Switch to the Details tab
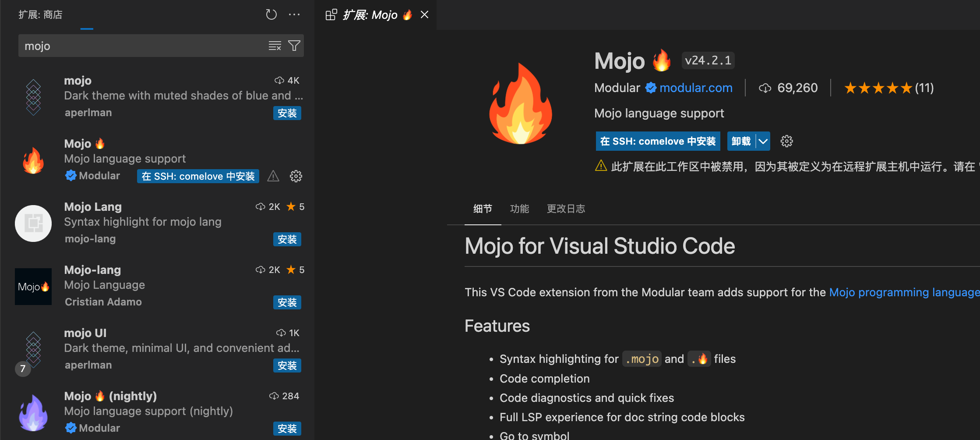Viewport: 980px width, 440px height. pyautogui.click(x=483, y=209)
